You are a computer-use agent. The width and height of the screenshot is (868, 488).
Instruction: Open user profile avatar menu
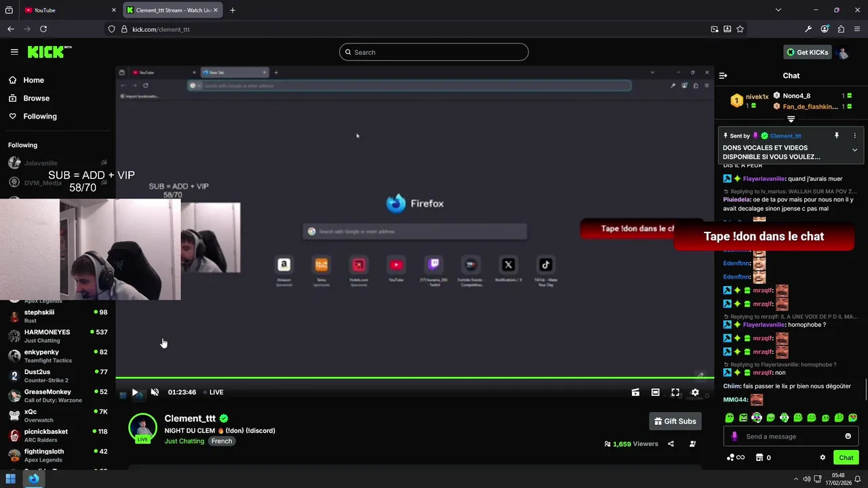click(x=844, y=52)
